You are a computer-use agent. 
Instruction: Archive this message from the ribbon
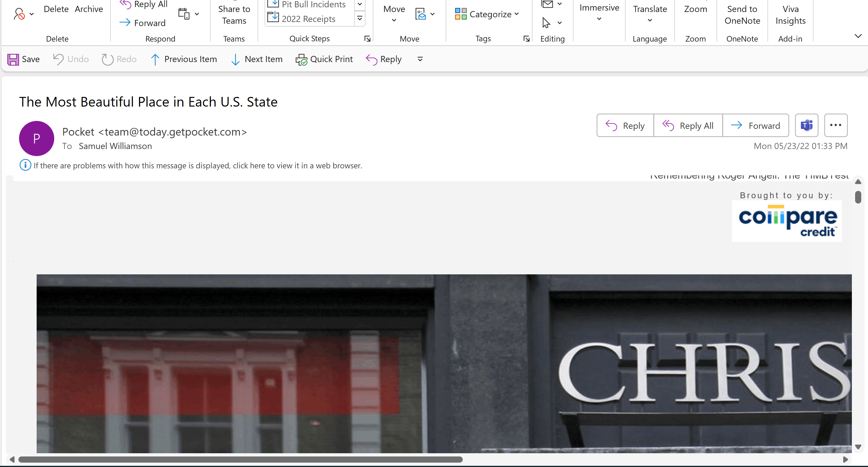pos(88,9)
